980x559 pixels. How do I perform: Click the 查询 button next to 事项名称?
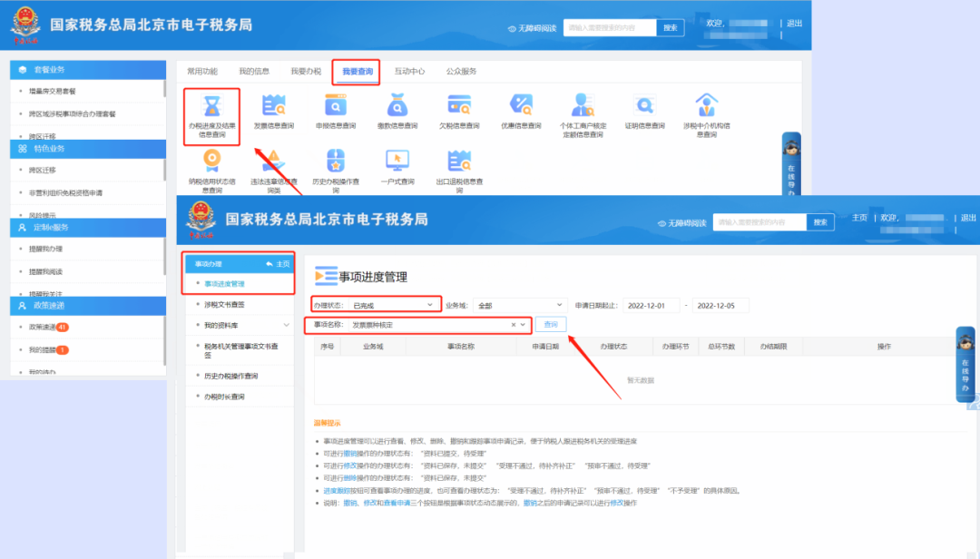tap(551, 325)
